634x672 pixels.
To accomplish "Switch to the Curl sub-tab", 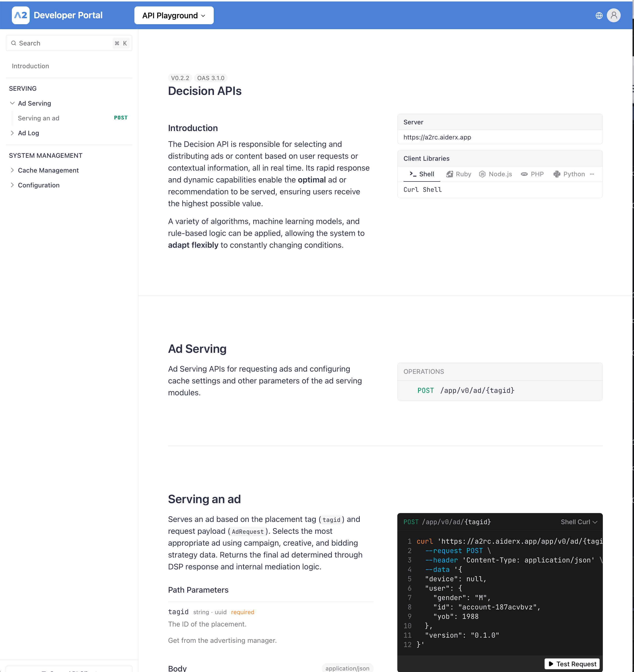I will point(411,190).
